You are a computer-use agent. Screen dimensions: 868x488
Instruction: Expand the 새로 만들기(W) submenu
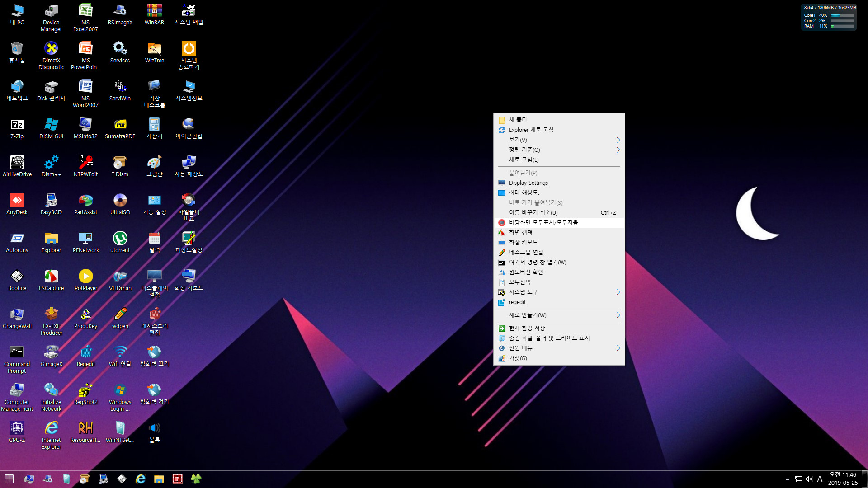[x=559, y=315]
